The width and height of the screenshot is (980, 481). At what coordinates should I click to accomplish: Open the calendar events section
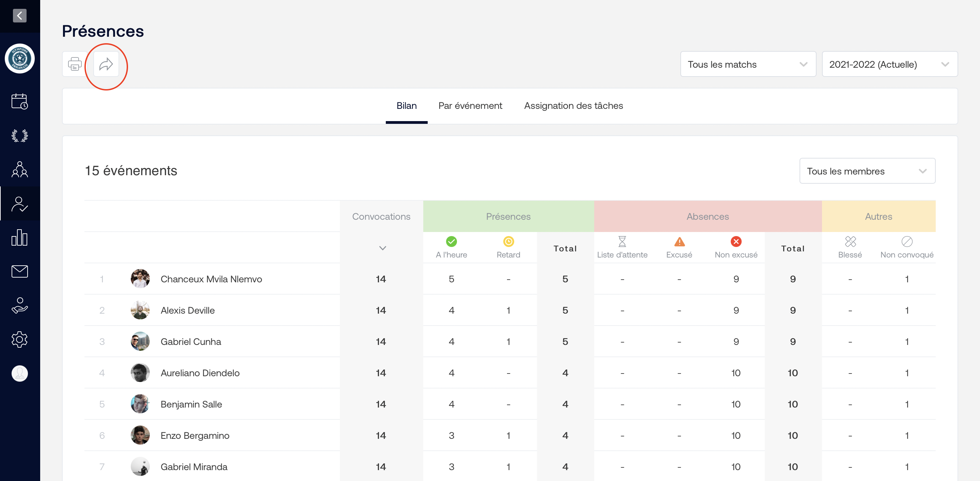(x=19, y=101)
